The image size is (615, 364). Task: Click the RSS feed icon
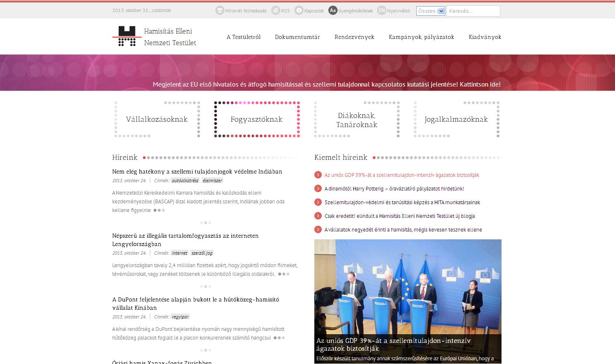(x=275, y=11)
